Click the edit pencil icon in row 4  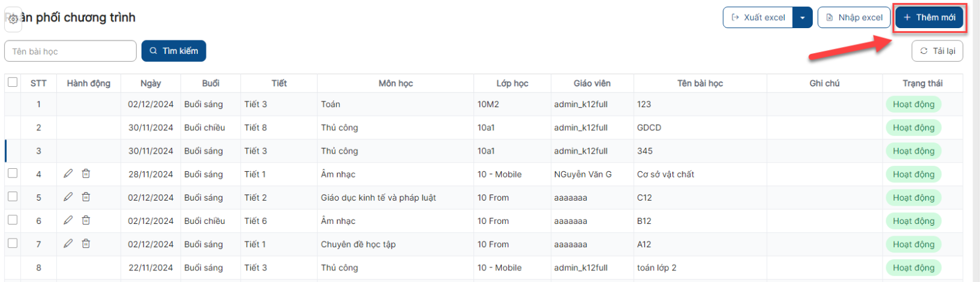click(x=68, y=174)
